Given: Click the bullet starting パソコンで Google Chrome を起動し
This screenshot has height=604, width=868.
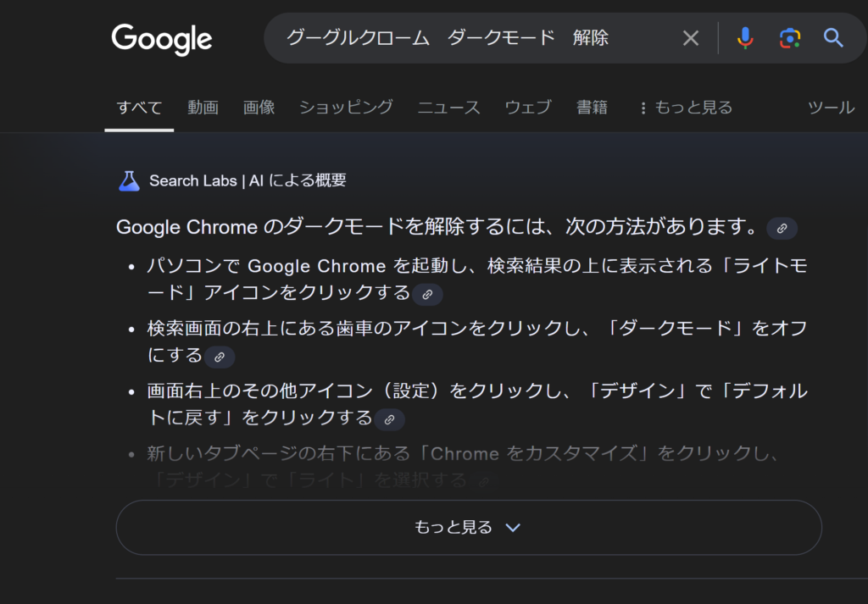Looking at the screenshot, I should point(477,280).
